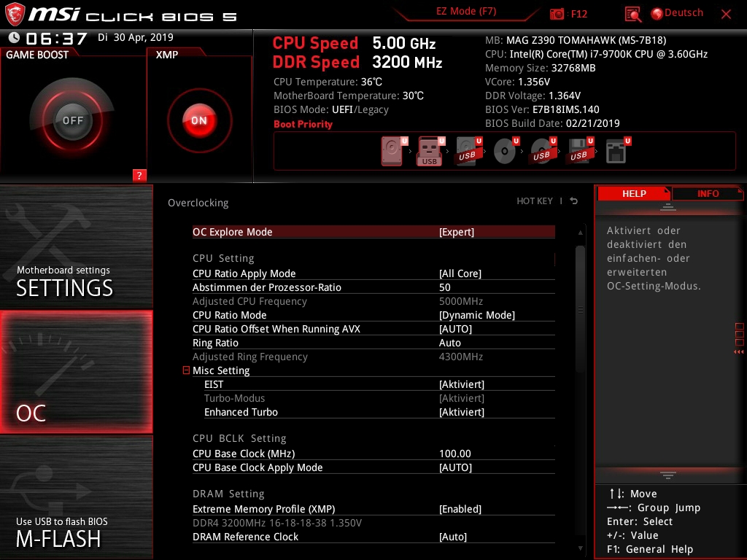Viewport: 747px width, 560px height.
Task: Click the date Di 30 Apr, 2019
Action: pos(135,37)
